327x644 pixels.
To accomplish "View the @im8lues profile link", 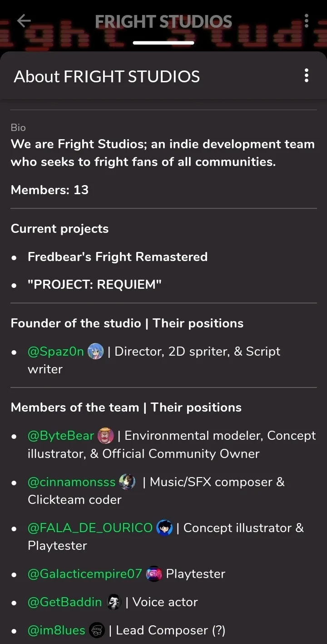I will coord(56,630).
